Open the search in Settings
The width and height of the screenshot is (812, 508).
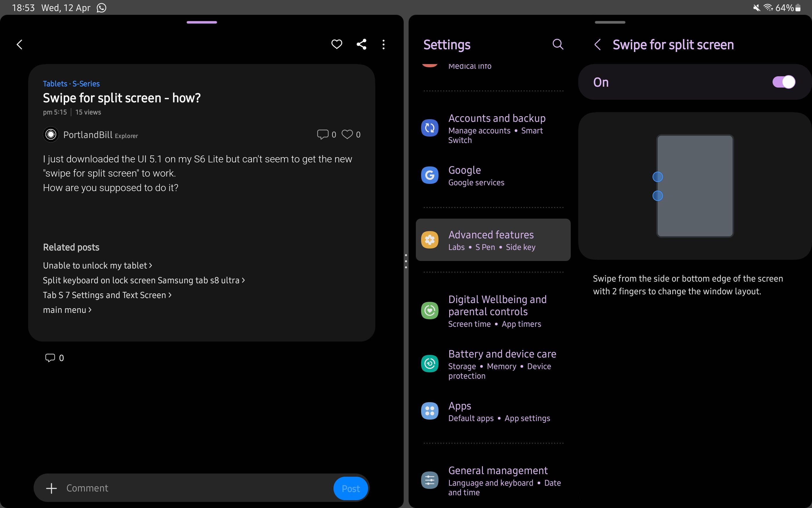558,44
